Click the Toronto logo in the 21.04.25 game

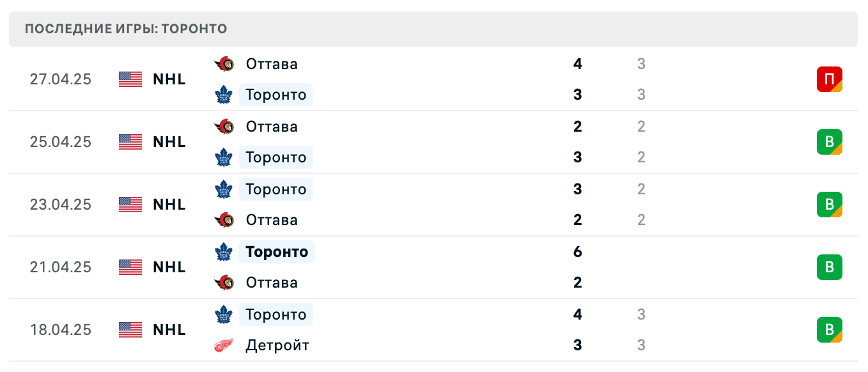225,252
